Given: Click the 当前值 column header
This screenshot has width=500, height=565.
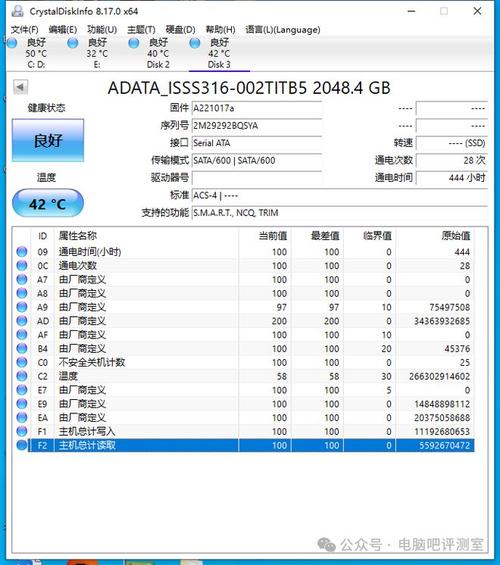Looking at the screenshot, I should click(x=265, y=236).
